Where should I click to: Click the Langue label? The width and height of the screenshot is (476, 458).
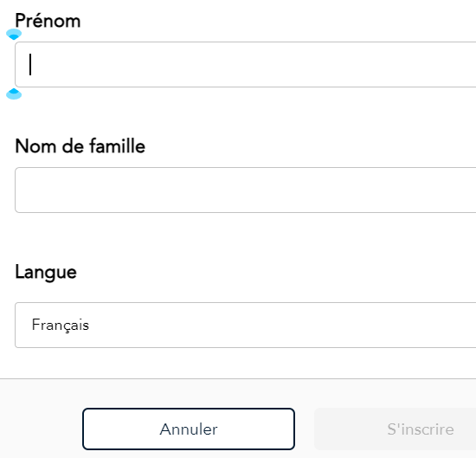(46, 272)
